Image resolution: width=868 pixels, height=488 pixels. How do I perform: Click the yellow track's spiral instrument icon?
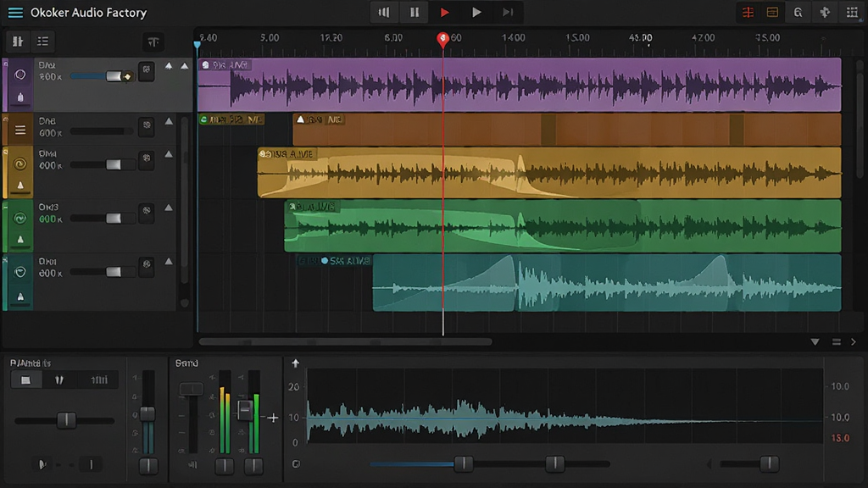pyautogui.click(x=20, y=164)
